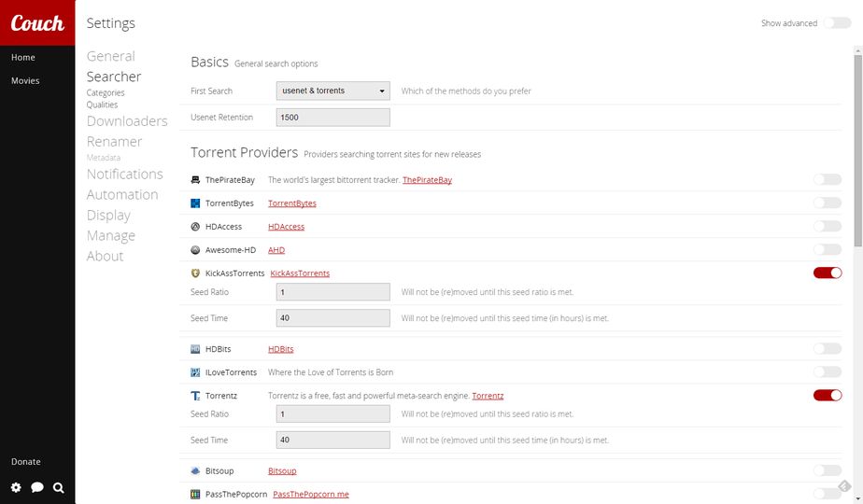This screenshot has width=863, height=504.
Task: Open KickAssTorrents link
Action: 300,273
